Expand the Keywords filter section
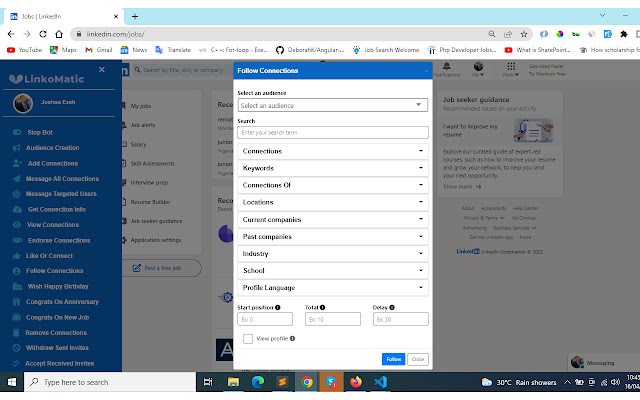This screenshot has height=400, width=640. click(x=333, y=168)
